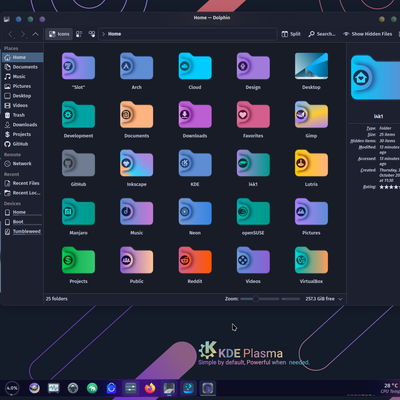This screenshot has height=400, width=400.
Task: Open Network under Remote
Action: pyautogui.click(x=23, y=164)
